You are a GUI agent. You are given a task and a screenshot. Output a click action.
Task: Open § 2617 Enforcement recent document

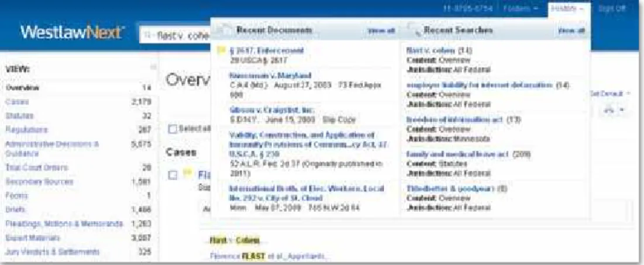pos(267,50)
